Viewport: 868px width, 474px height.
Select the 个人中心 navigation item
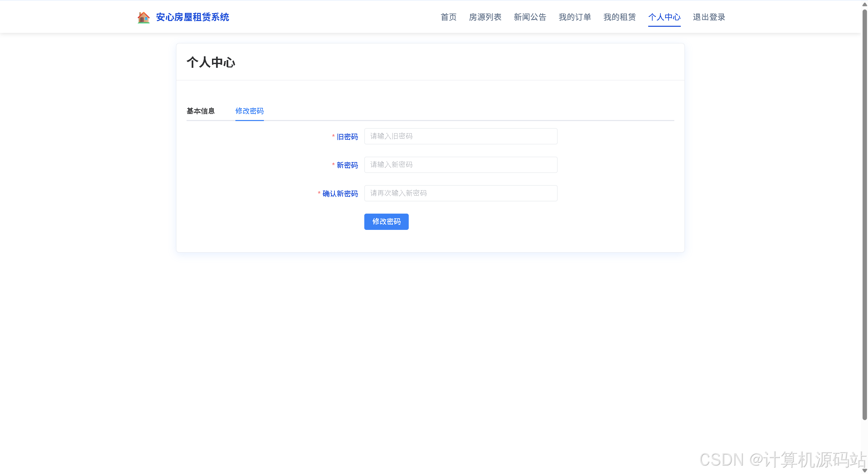[x=664, y=17]
